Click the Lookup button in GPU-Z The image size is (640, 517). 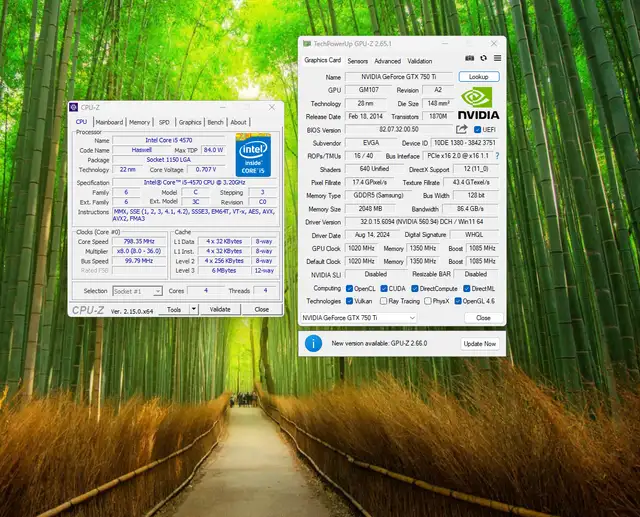coord(479,76)
